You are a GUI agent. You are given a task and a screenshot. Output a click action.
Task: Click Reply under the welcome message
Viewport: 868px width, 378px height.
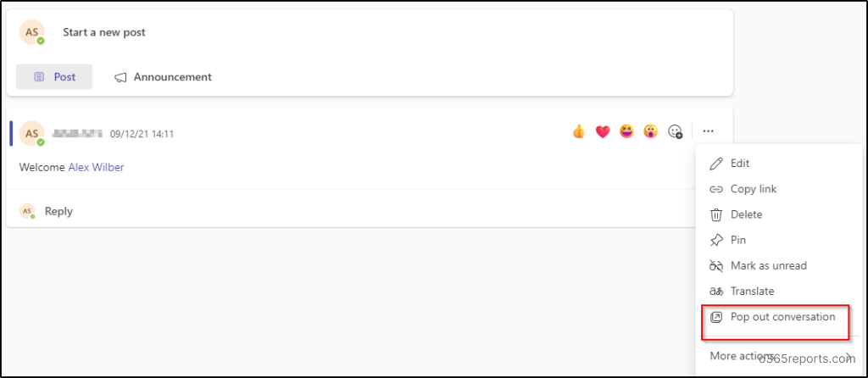coord(58,211)
